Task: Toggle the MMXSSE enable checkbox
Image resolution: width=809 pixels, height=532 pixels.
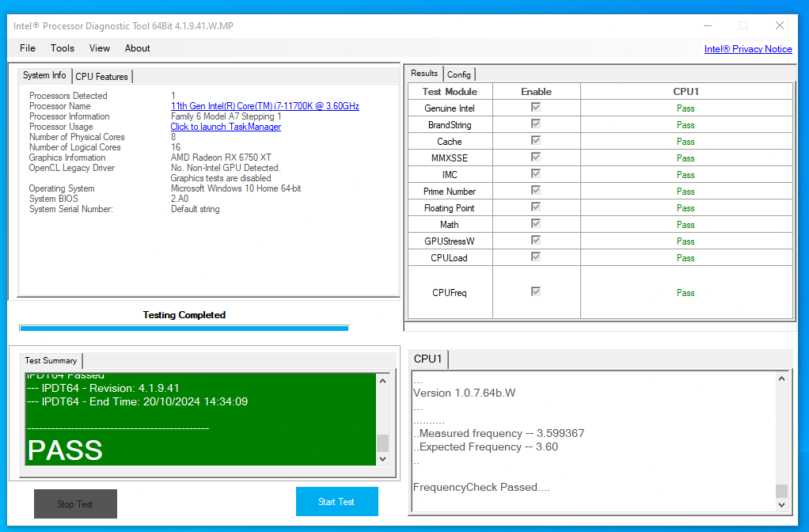Action: (x=536, y=157)
